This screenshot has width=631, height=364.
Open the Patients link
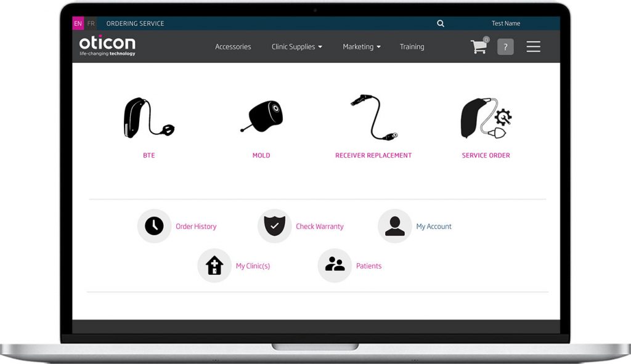(x=368, y=266)
